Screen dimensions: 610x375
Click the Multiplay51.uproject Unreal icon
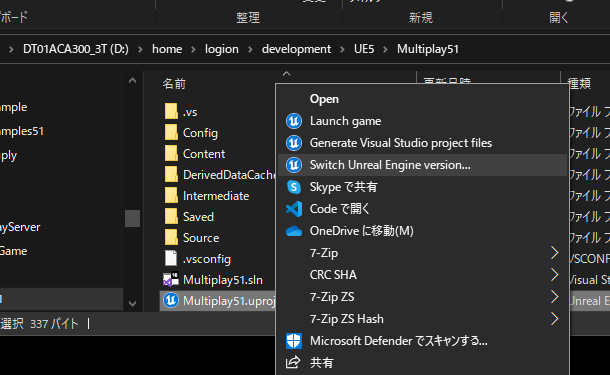point(171,300)
